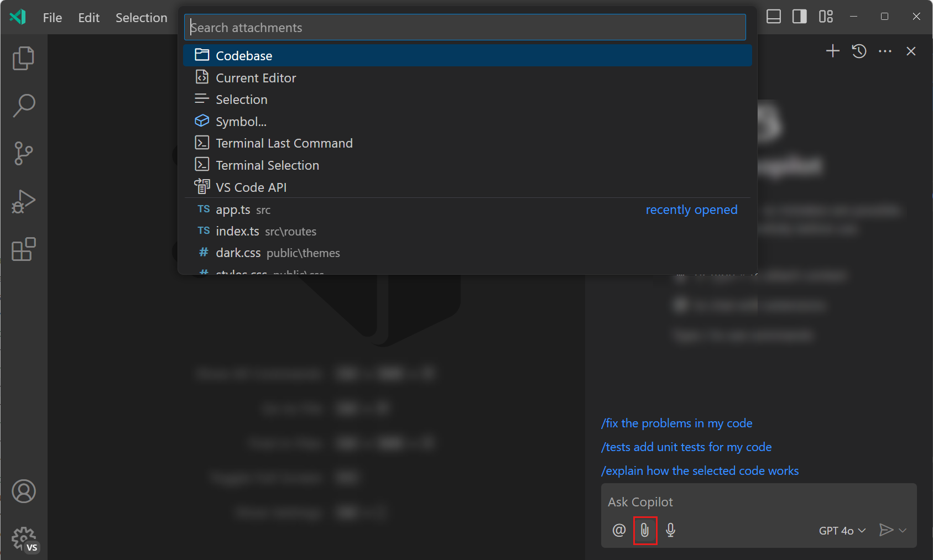Choose Symbol... from attachment list
The image size is (933, 560).
pos(467,122)
